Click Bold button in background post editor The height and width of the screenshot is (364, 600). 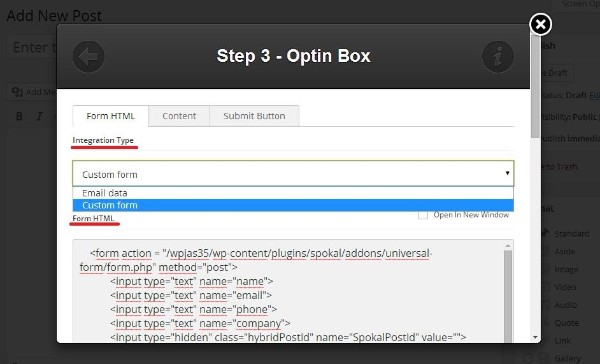(19, 116)
